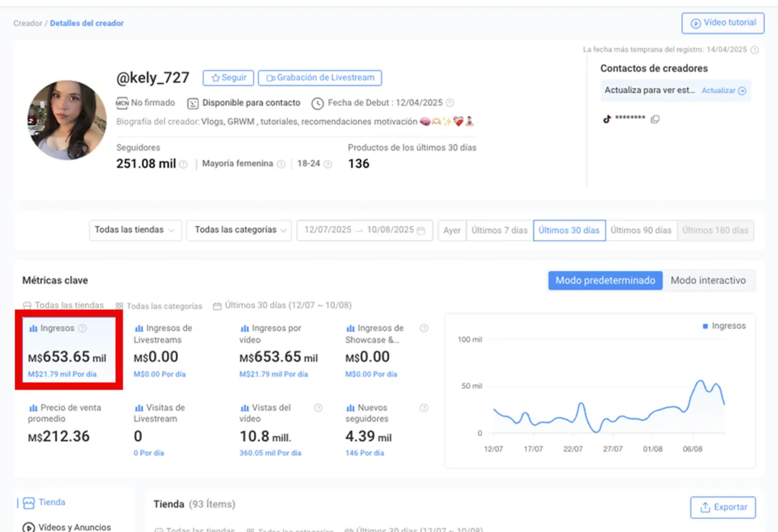This screenshot has height=532, width=778.
Task: Select Vistas del video metric
Action: click(x=280, y=430)
